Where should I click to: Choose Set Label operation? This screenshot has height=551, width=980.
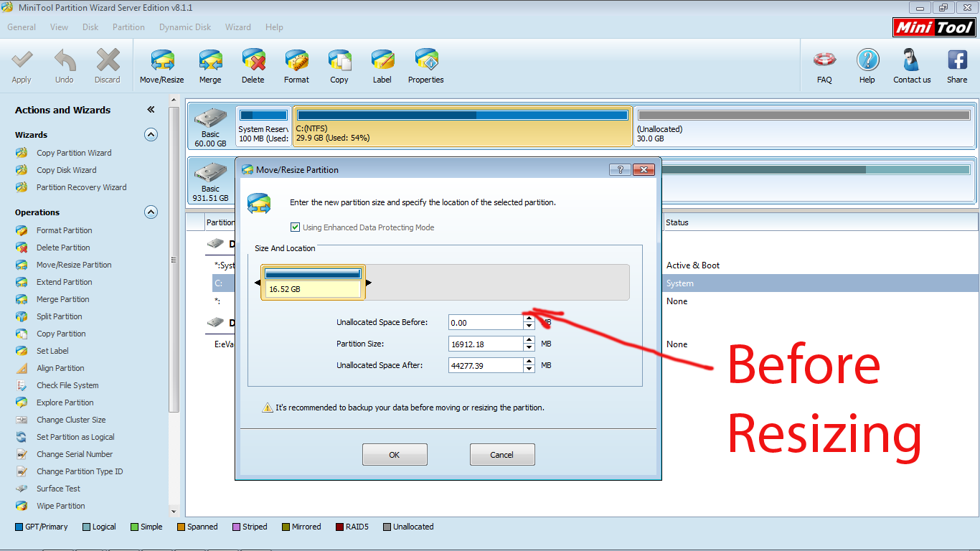click(52, 351)
